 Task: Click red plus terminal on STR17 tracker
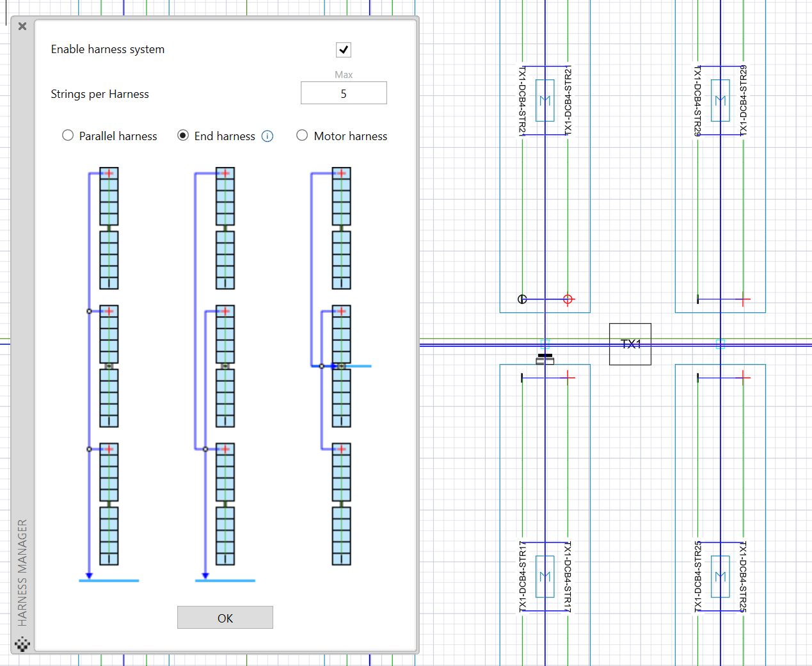coord(568,377)
